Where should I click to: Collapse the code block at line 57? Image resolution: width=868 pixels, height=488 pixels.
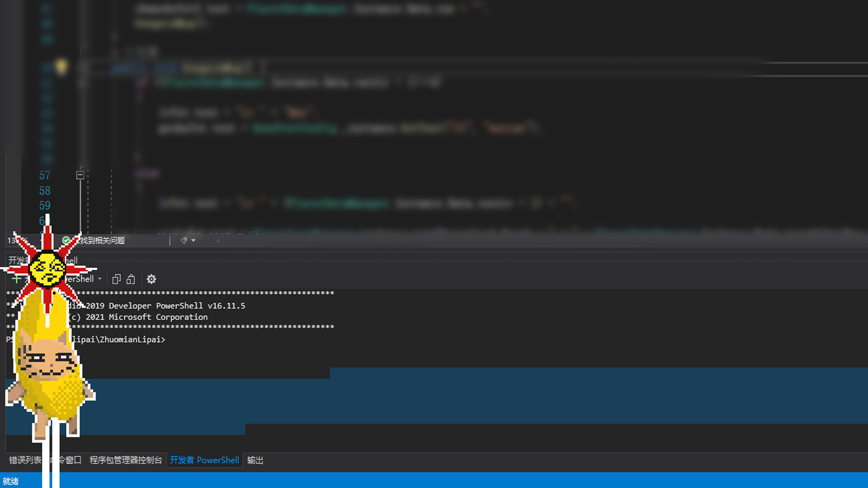point(80,175)
